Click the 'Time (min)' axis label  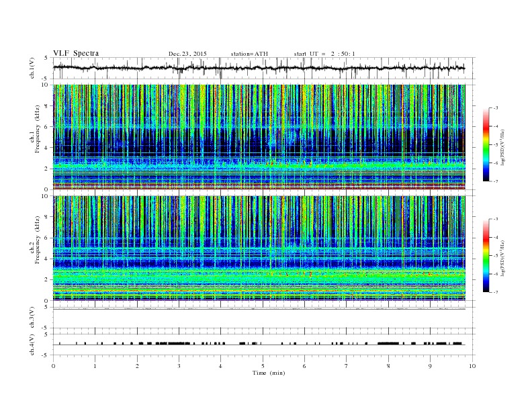point(269,373)
